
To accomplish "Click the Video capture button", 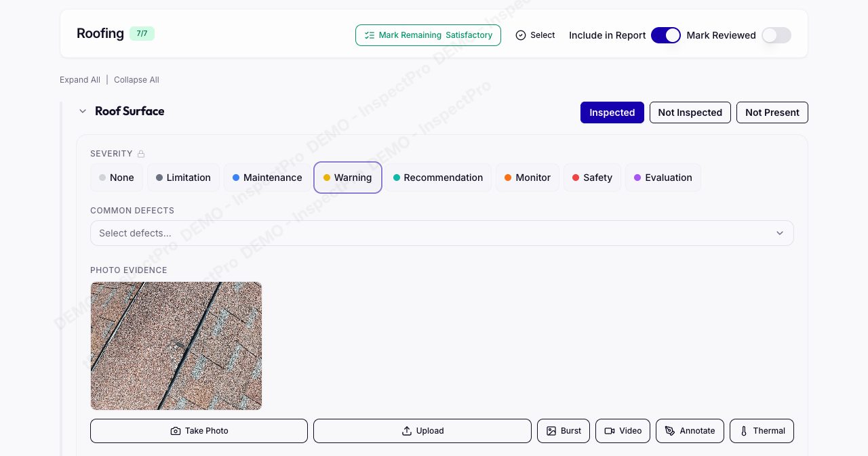I will 623,431.
